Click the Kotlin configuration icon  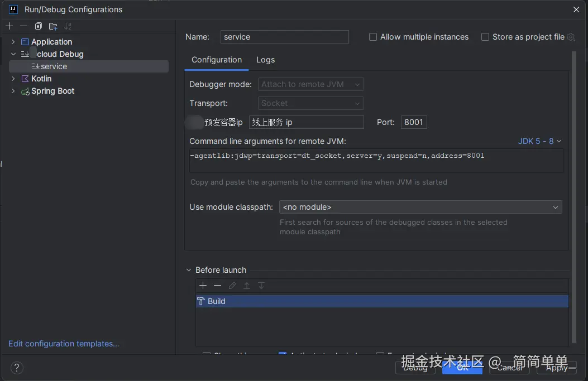(25, 79)
